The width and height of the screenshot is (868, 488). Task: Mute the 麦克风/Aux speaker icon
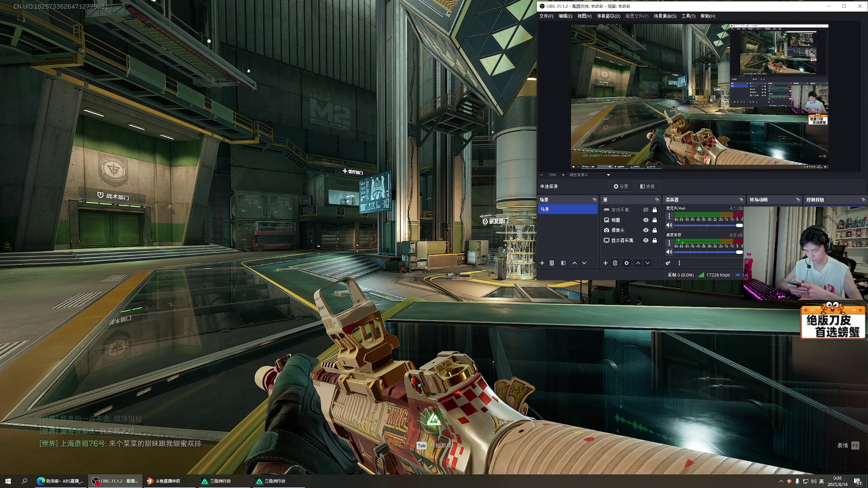669,225
